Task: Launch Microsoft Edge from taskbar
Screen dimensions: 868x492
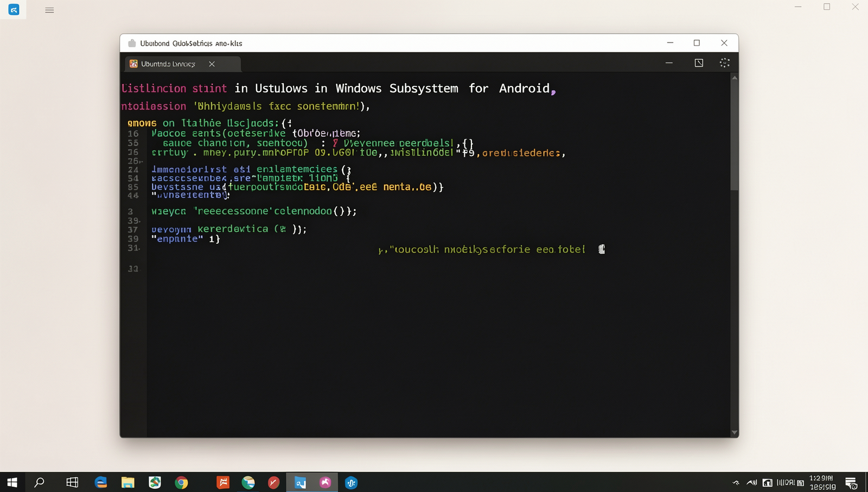Action: (101, 482)
